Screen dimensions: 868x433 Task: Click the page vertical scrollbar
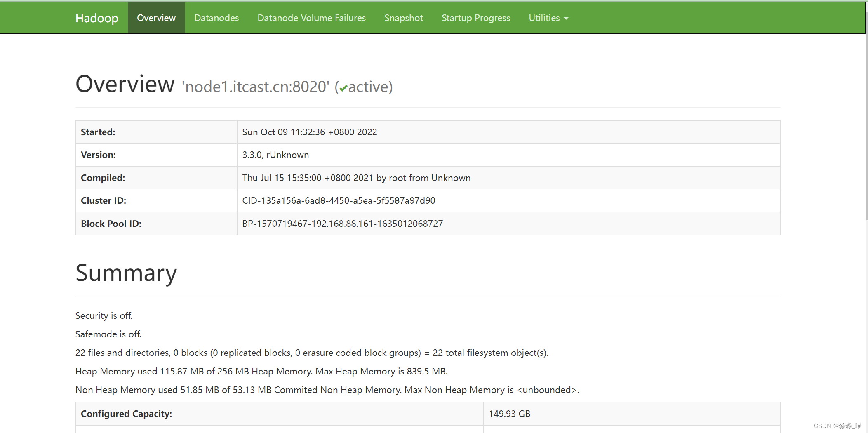pos(866,115)
